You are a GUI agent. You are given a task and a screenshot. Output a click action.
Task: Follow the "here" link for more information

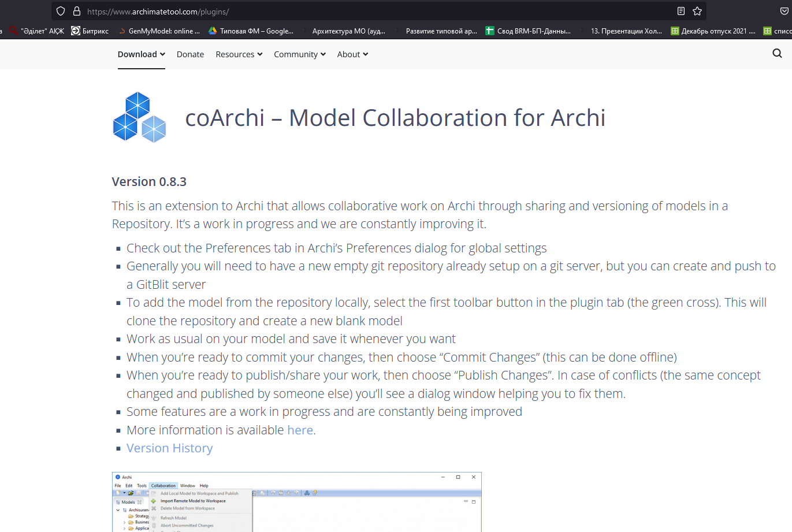300,430
